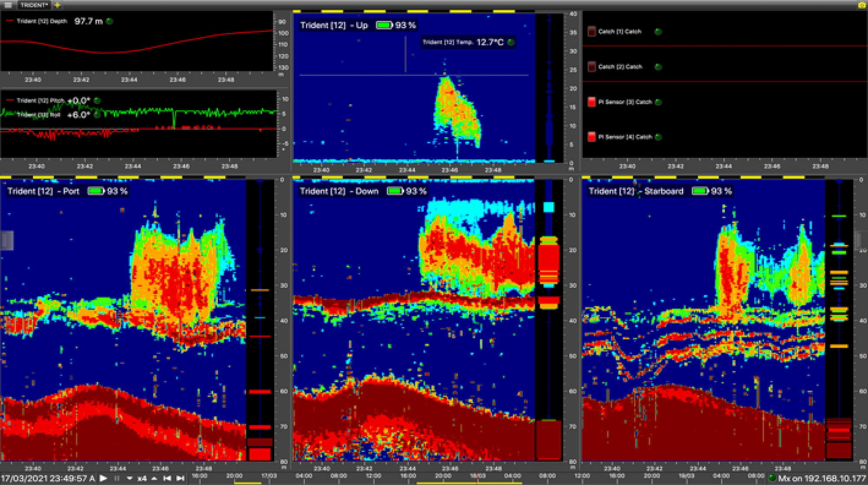Open the hamburger menu at top-left
Image resolution: width=868 pixels, height=485 pixels.
[x=8, y=5]
